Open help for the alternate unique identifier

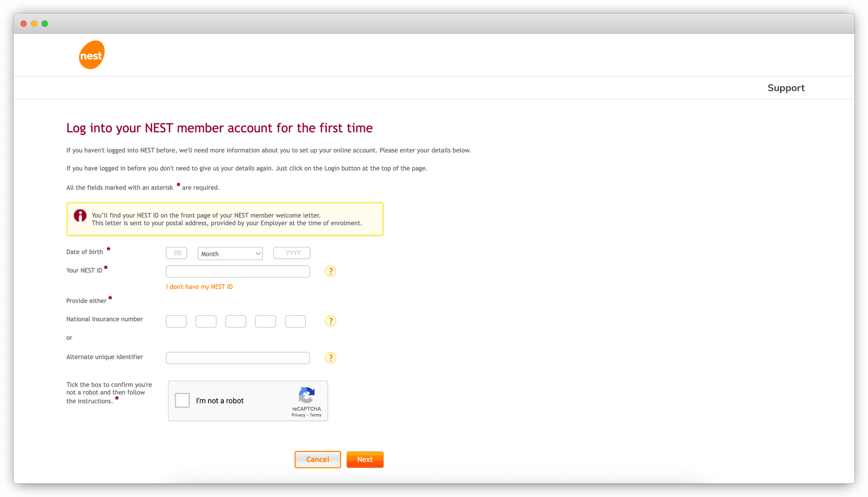(x=330, y=358)
